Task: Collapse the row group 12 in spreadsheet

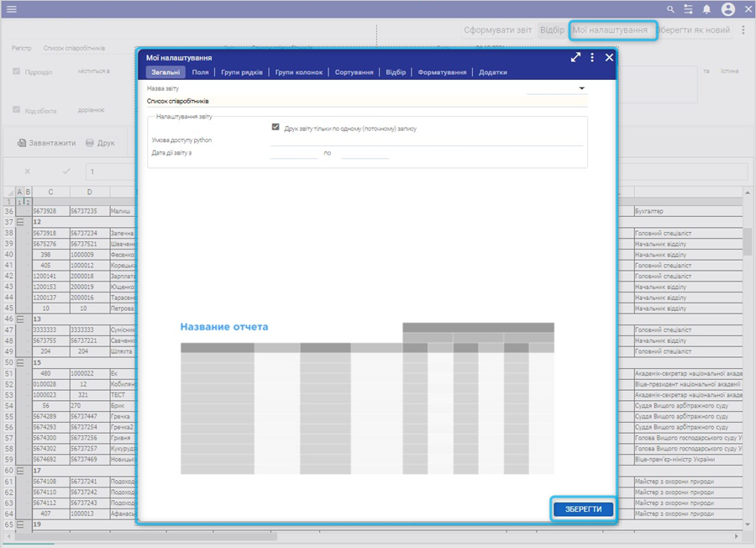Action: (20, 222)
